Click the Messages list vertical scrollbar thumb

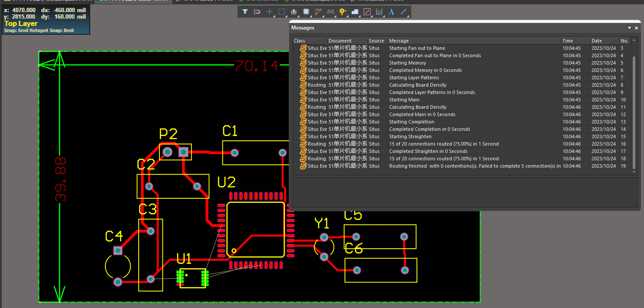click(634, 113)
